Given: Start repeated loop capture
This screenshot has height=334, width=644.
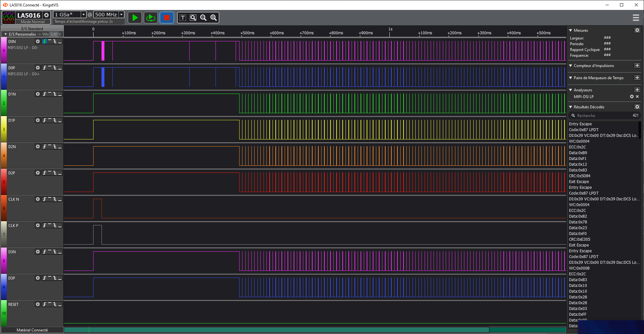Looking at the screenshot, I should coord(151,18).
